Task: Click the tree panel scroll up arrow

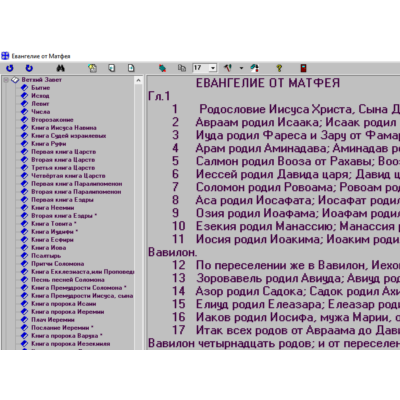Action: click(139, 80)
